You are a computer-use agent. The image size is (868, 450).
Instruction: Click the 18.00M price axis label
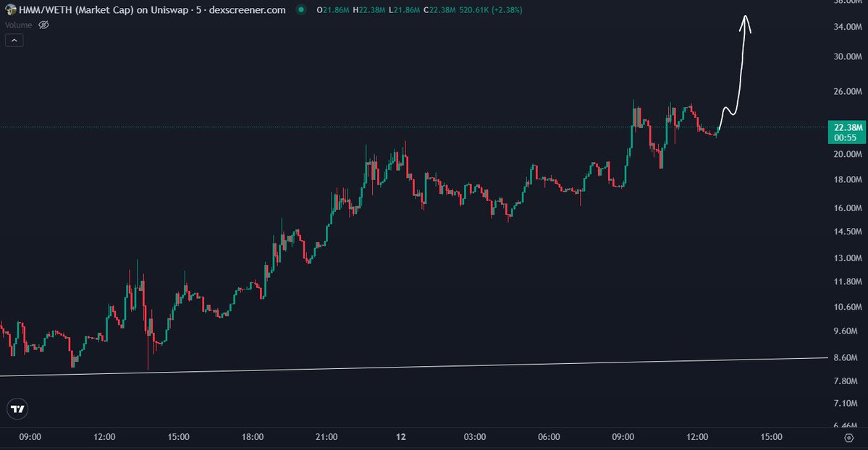click(x=848, y=179)
